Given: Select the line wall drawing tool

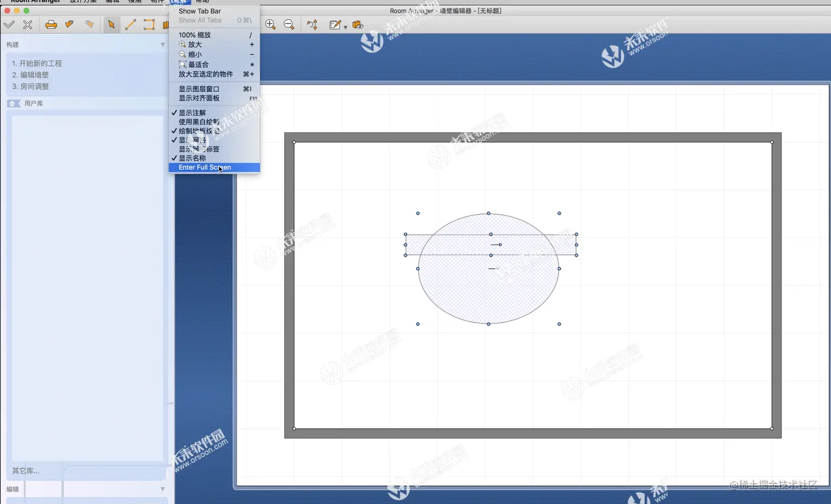Looking at the screenshot, I should tap(130, 24).
